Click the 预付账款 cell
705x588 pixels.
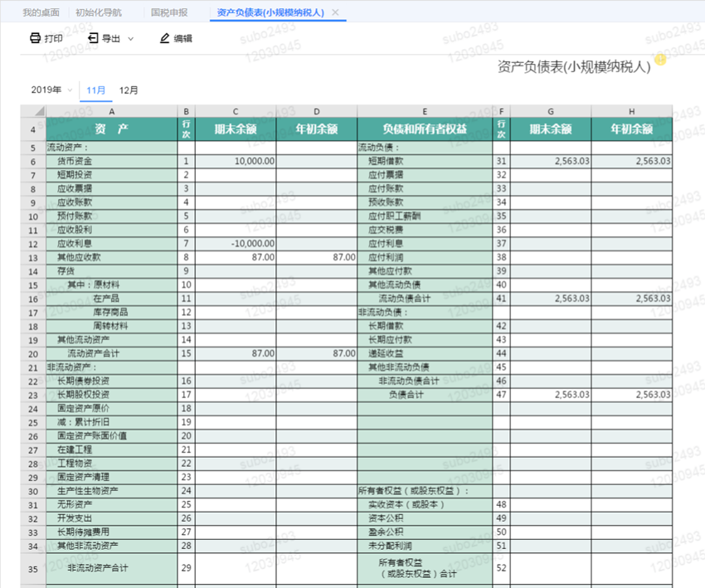[x=111, y=216]
